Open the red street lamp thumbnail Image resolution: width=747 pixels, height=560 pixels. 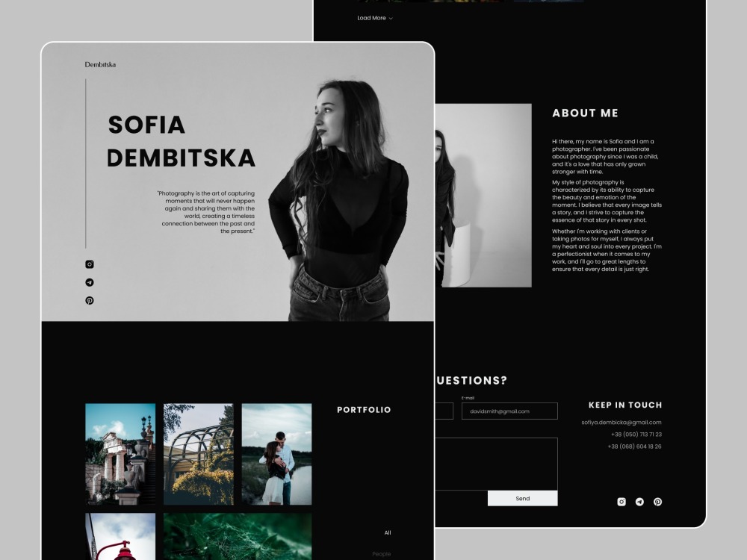pos(120,537)
